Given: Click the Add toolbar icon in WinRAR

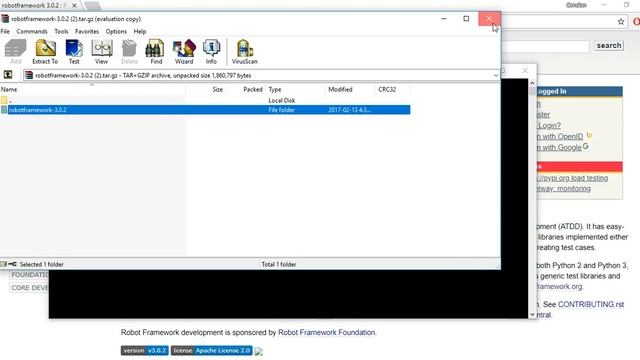Looking at the screenshot, I should pos(16,52).
